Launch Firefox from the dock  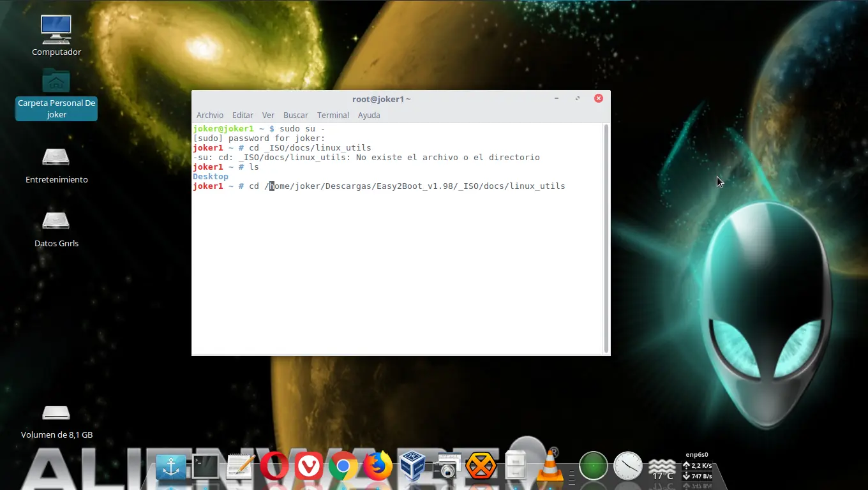(x=378, y=466)
